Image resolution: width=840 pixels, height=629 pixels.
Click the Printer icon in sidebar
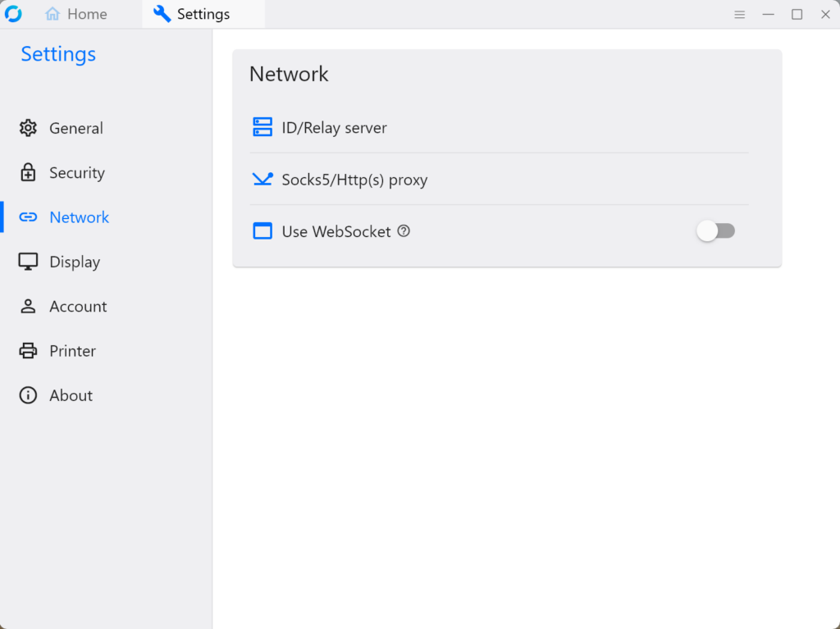pos(28,351)
